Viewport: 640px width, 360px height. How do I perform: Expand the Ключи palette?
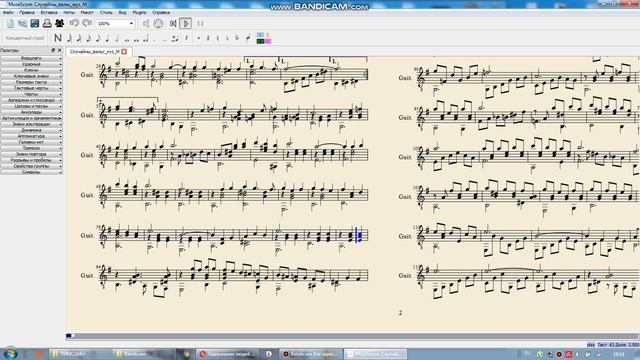click(x=31, y=70)
